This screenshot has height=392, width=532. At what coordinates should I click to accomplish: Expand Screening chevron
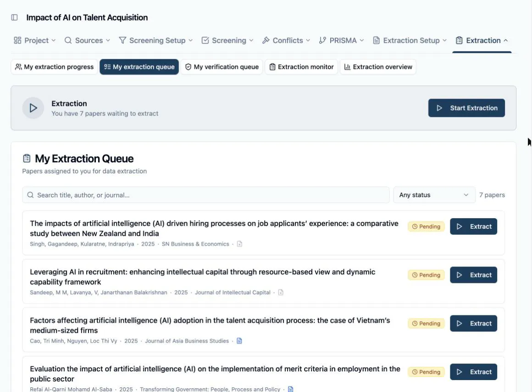pyautogui.click(x=251, y=40)
